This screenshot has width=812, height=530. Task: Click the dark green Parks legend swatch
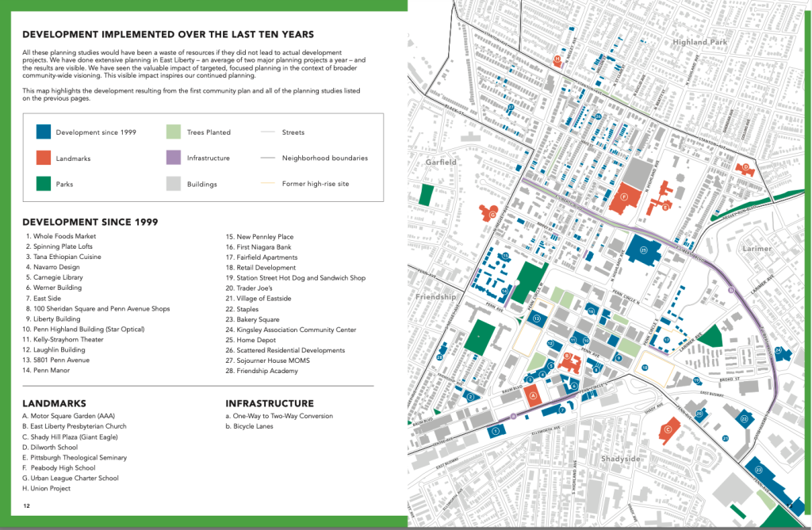point(44,184)
